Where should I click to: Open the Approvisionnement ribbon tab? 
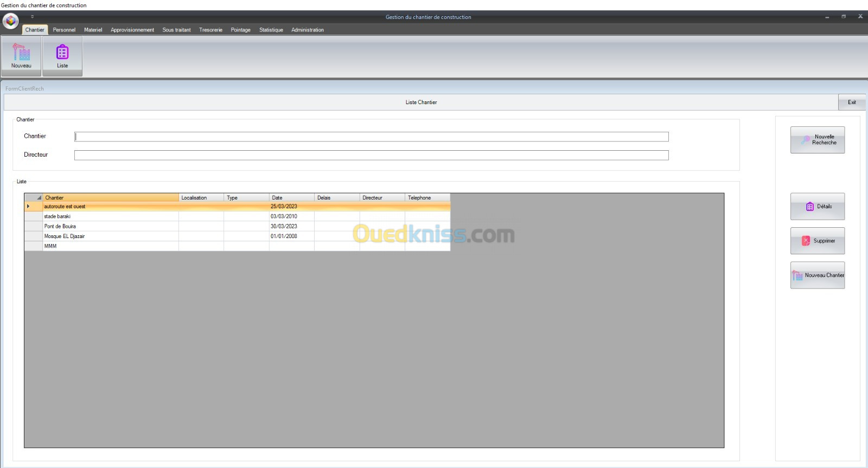coord(132,30)
